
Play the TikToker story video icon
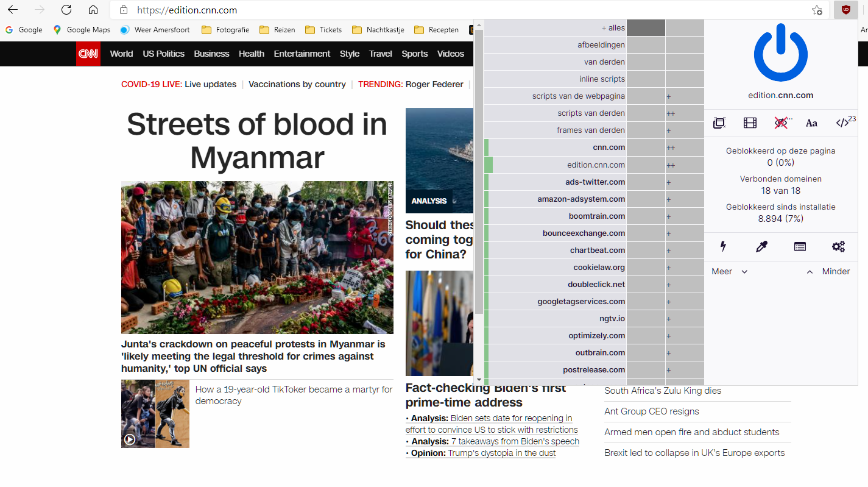click(x=130, y=439)
